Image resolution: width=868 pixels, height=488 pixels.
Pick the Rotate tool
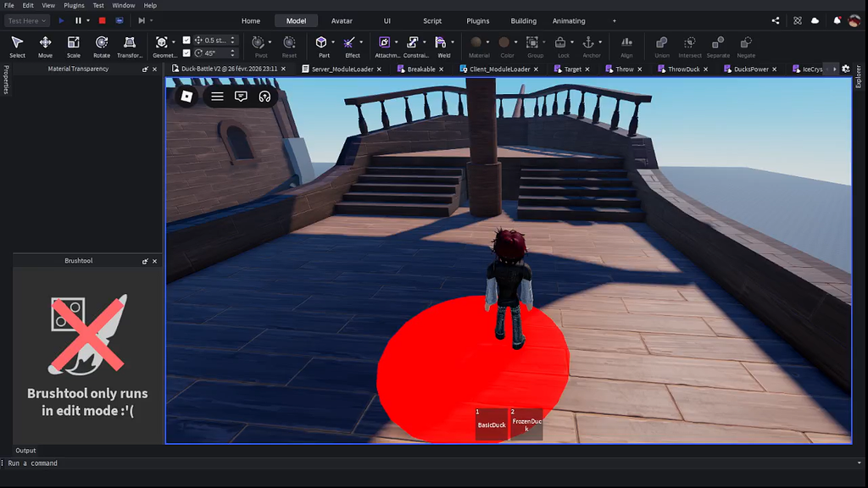(x=102, y=47)
